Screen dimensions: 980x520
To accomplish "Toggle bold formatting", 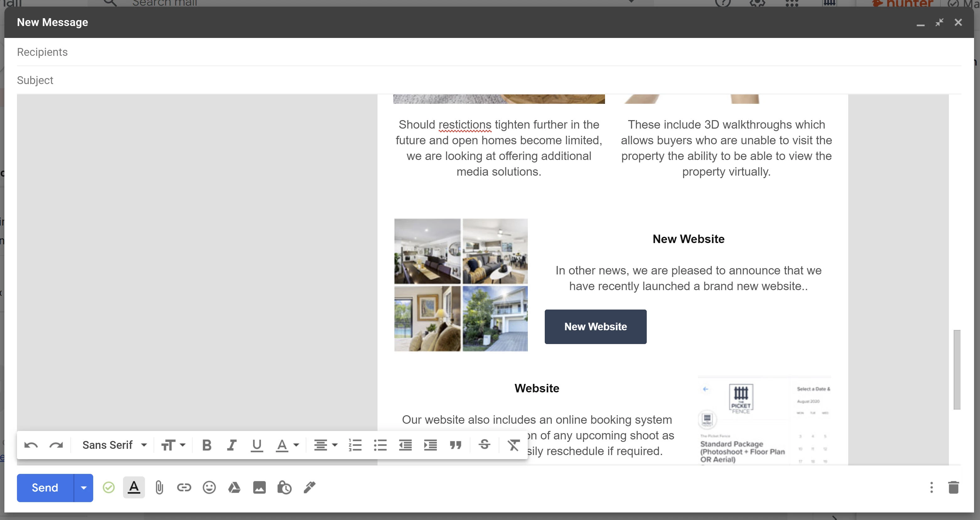I will click(x=206, y=445).
